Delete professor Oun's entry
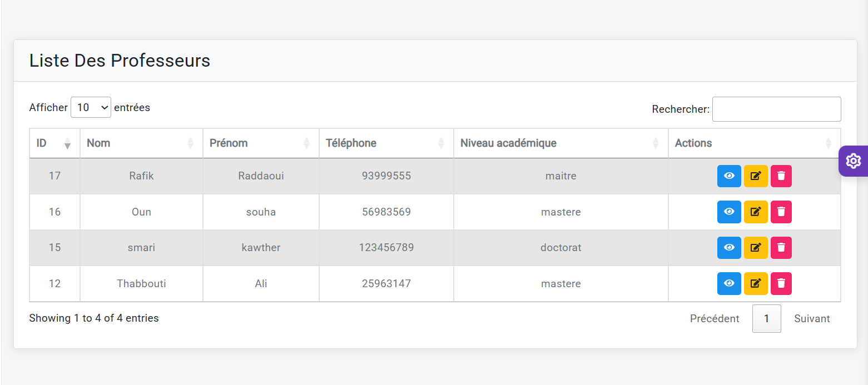The height and width of the screenshot is (385, 868). tap(781, 212)
